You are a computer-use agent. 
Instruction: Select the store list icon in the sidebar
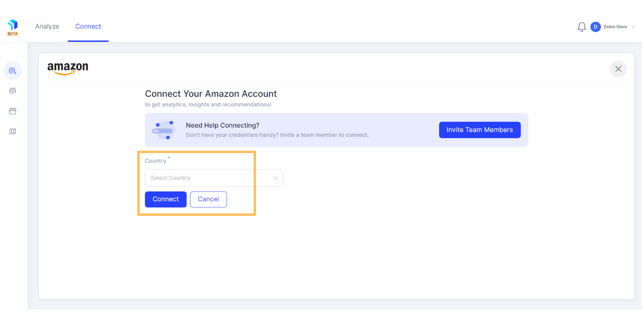point(13,91)
